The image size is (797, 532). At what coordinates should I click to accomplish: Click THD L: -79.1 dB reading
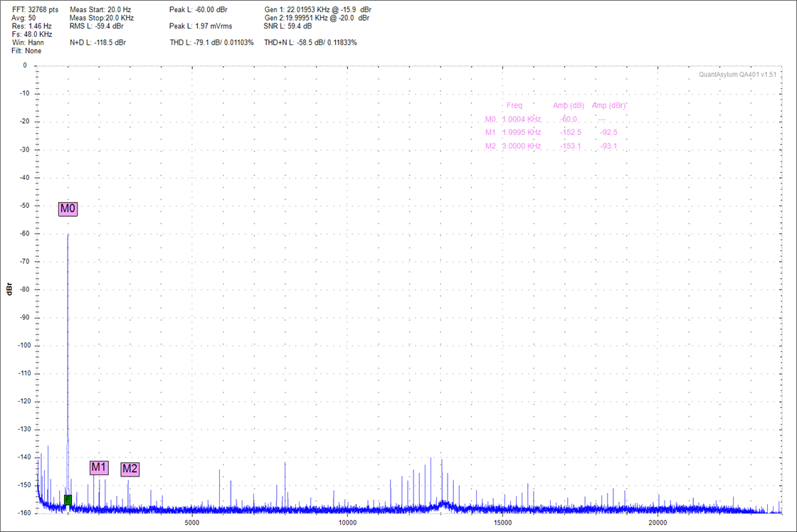pos(211,43)
